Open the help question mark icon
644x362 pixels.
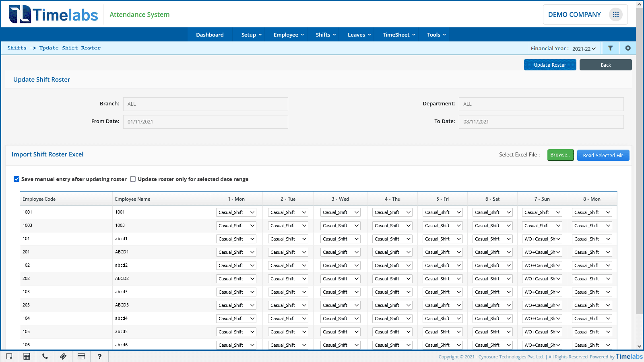point(99,356)
